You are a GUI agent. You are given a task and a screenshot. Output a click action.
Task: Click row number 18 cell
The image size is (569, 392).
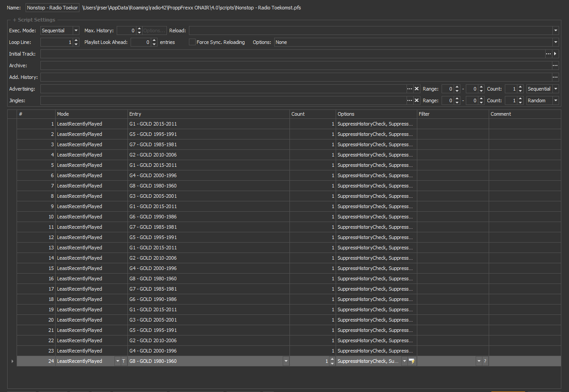tap(36, 299)
